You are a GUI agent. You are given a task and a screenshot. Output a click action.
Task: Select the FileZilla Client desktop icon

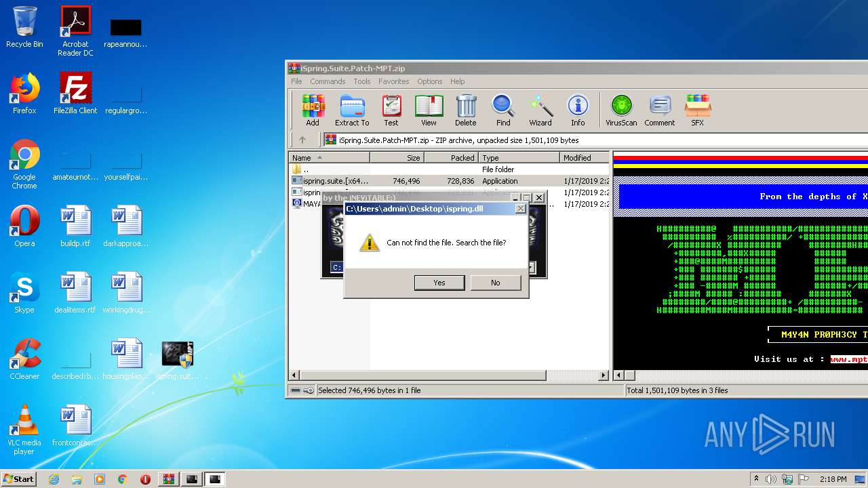[75, 94]
